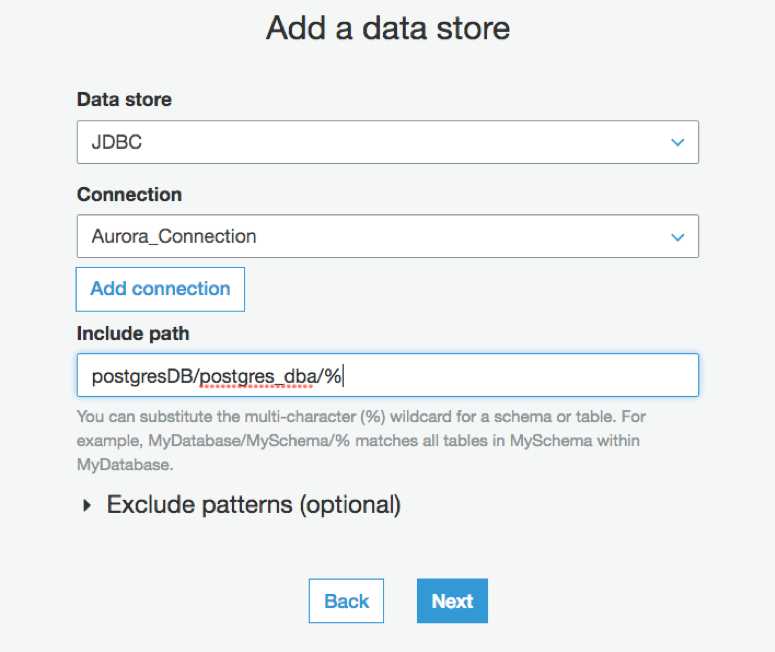Image resolution: width=775 pixels, height=652 pixels.
Task: Click the disclosure triangle beside Exclude patterns
Action: [x=88, y=506]
